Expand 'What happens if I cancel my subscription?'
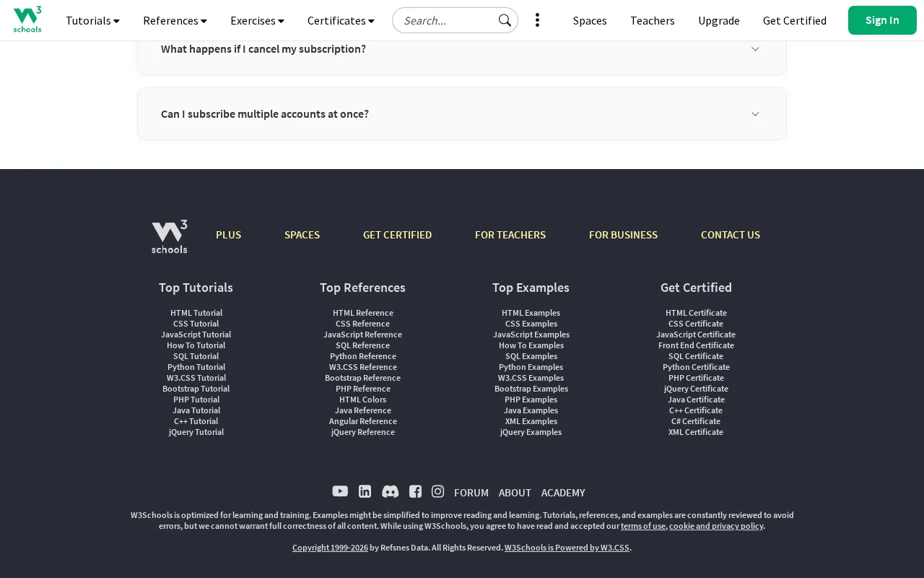 462,49
